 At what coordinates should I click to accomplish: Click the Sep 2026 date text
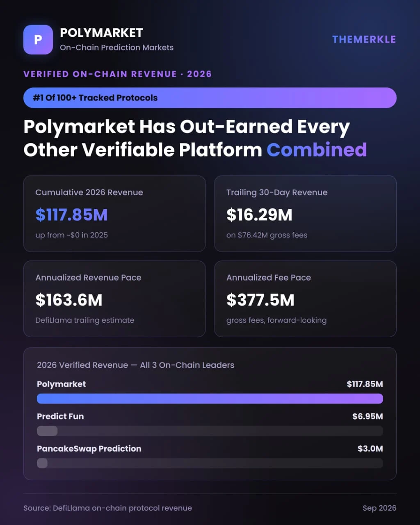click(379, 508)
